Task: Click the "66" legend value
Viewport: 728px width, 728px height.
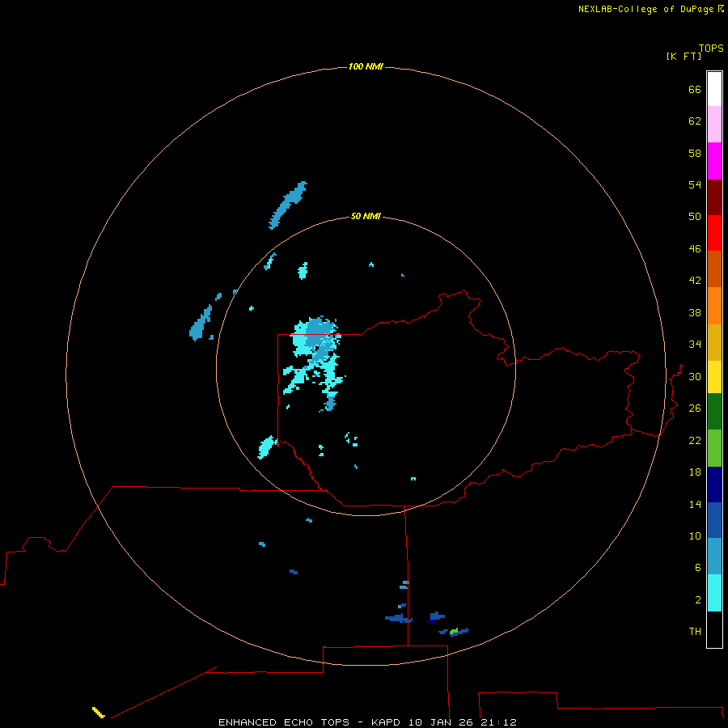Action: (x=695, y=89)
